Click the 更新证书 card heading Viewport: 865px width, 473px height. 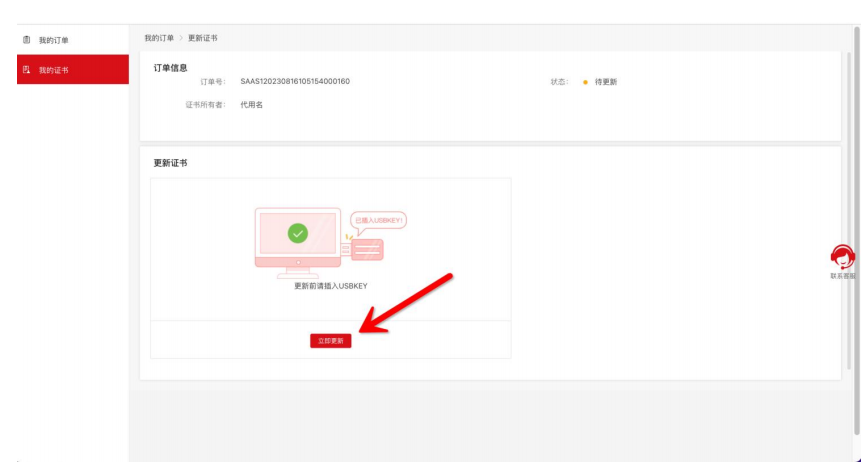click(x=170, y=162)
